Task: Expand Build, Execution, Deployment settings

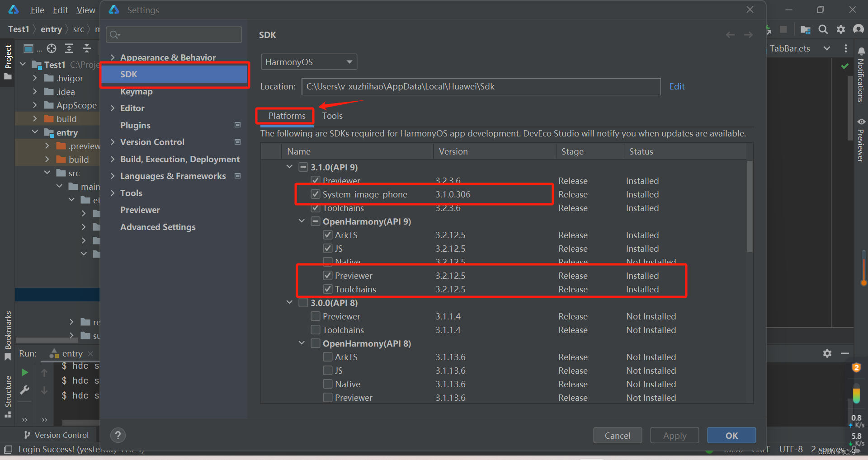Action: point(113,159)
